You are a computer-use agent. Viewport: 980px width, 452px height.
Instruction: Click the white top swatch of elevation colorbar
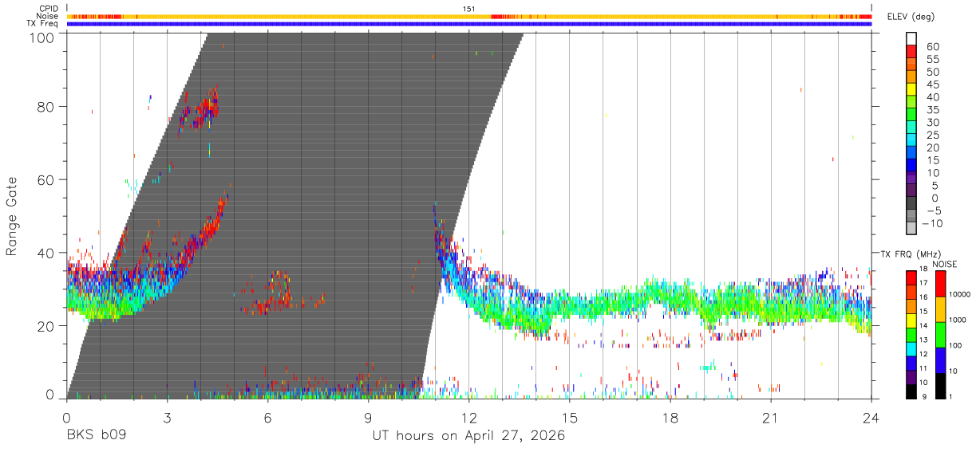pos(912,38)
